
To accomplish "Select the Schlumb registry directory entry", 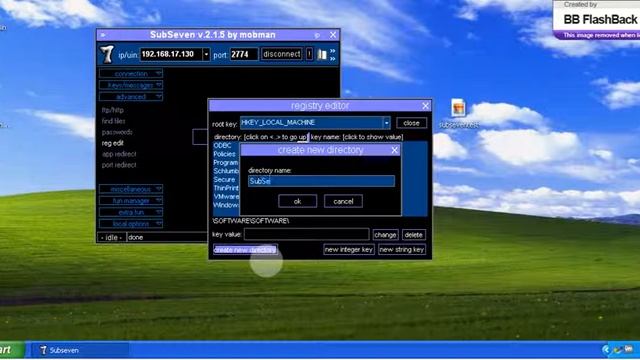I will (x=226, y=171).
